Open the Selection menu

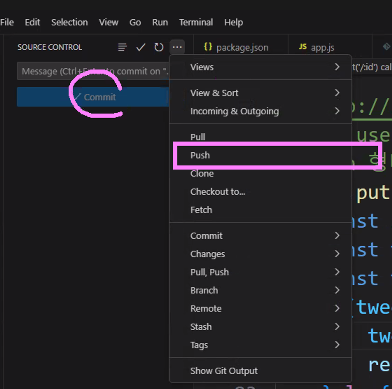tap(70, 22)
